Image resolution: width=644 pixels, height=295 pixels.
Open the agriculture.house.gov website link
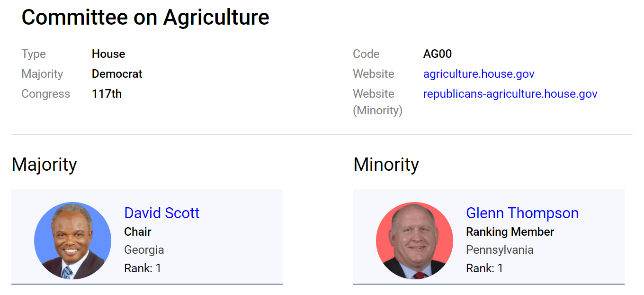pyautogui.click(x=479, y=74)
